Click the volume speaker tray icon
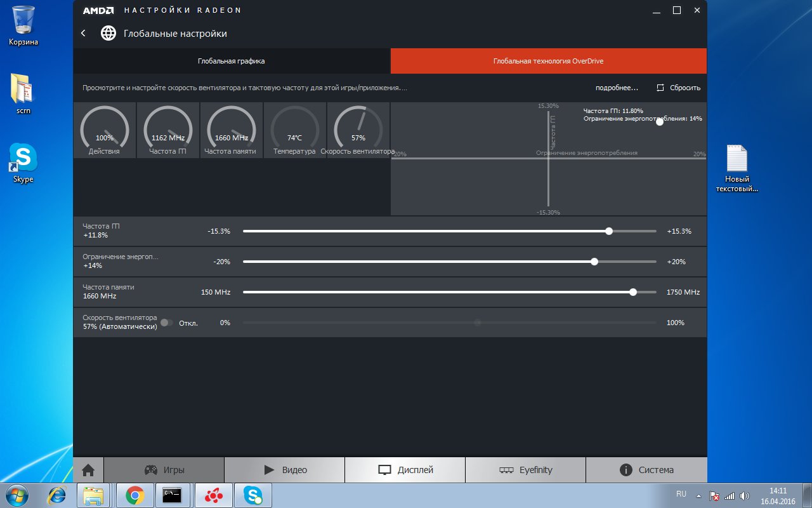The width and height of the screenshot is (812, 508). [x=745, y=495]
